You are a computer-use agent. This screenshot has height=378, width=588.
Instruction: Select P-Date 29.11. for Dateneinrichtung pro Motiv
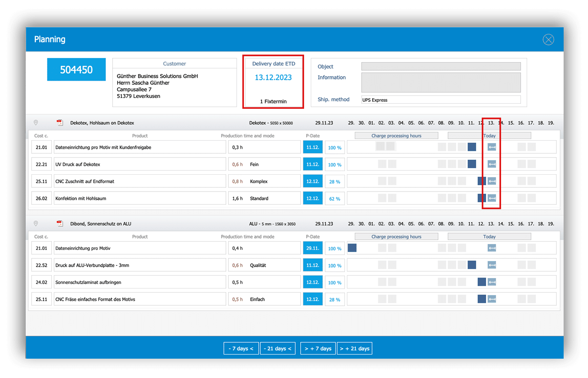312,248
